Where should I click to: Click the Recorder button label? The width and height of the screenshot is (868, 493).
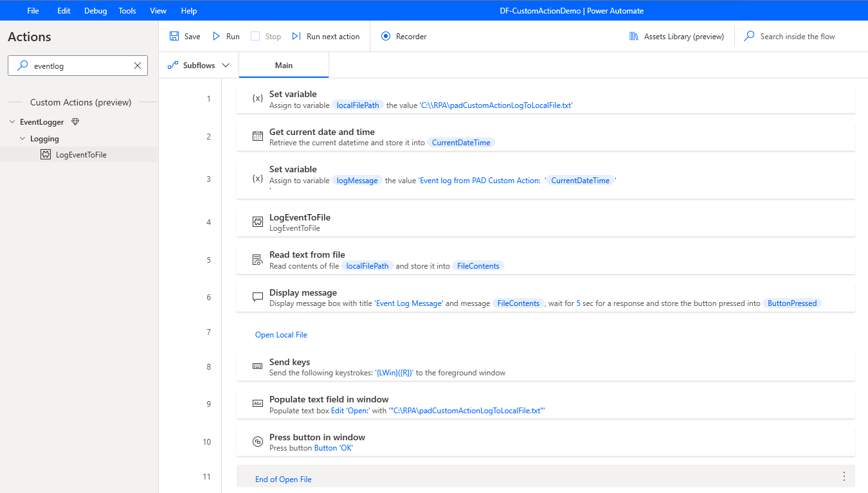click(x=411, y=37)
